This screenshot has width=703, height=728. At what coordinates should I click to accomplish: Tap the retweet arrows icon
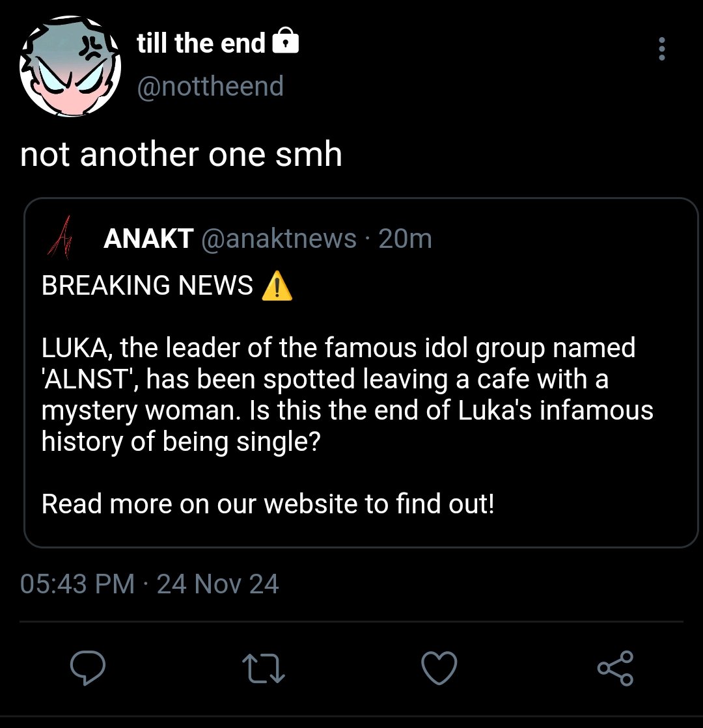click(264, 669)
